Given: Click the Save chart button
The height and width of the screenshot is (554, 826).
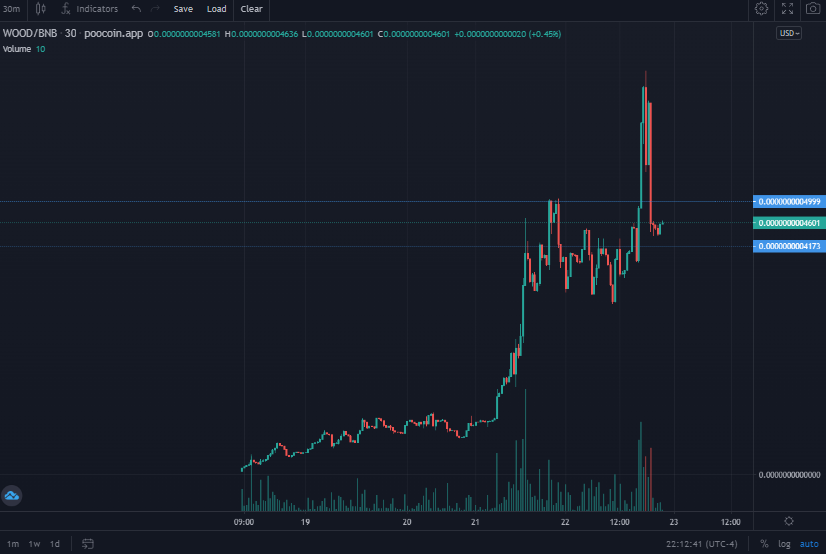Looking at the screenshot, I should click(183, 9).
